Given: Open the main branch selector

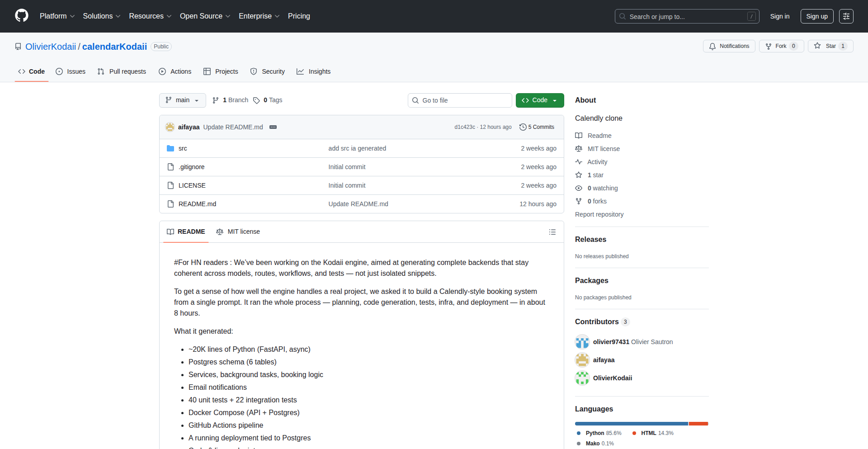Looking at the screenshot, I should tap(182, 100).
